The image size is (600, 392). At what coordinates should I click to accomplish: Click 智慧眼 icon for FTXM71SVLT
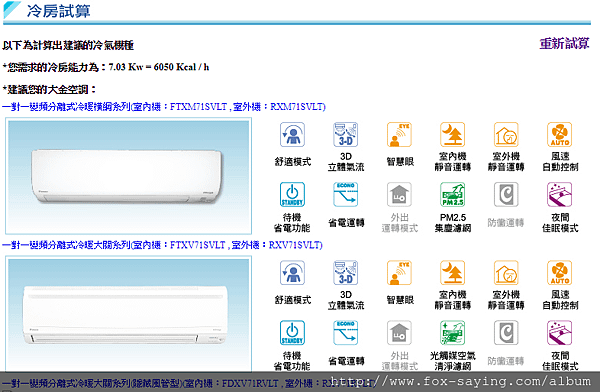[x=399, y=135]
